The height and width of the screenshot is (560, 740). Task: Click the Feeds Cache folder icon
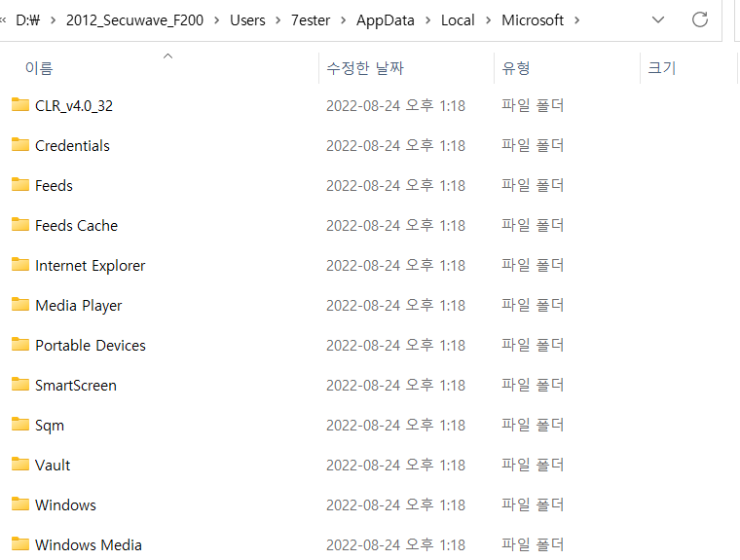[x=20, y=224]
